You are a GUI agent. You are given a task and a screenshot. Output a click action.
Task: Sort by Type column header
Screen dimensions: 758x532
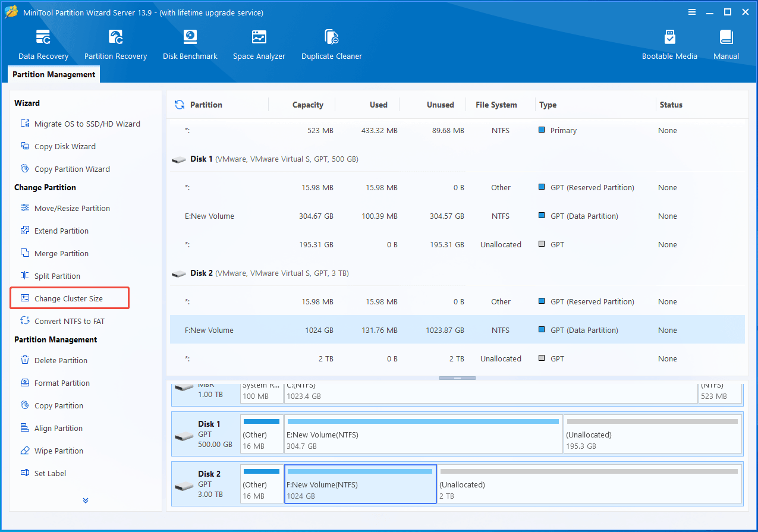[x=548, y=105]
